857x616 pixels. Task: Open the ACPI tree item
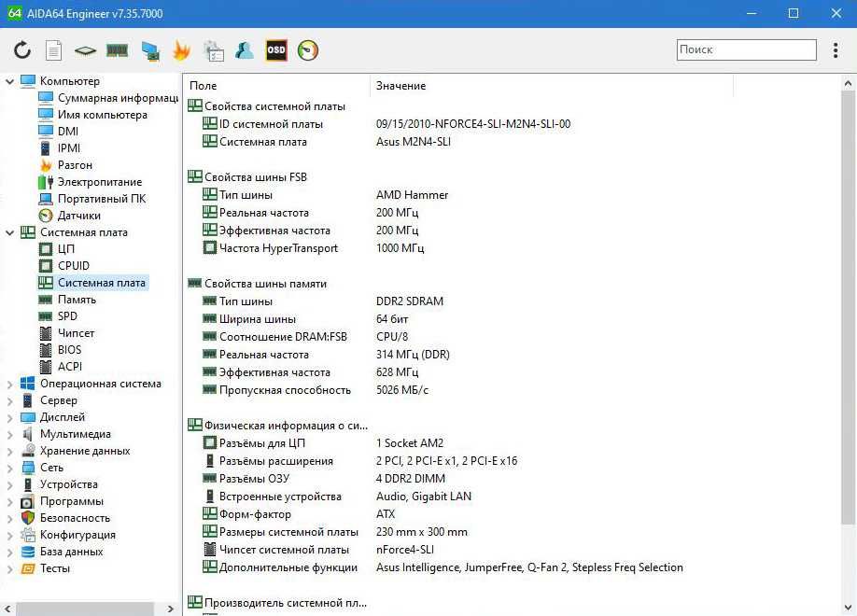pos(69,367)
